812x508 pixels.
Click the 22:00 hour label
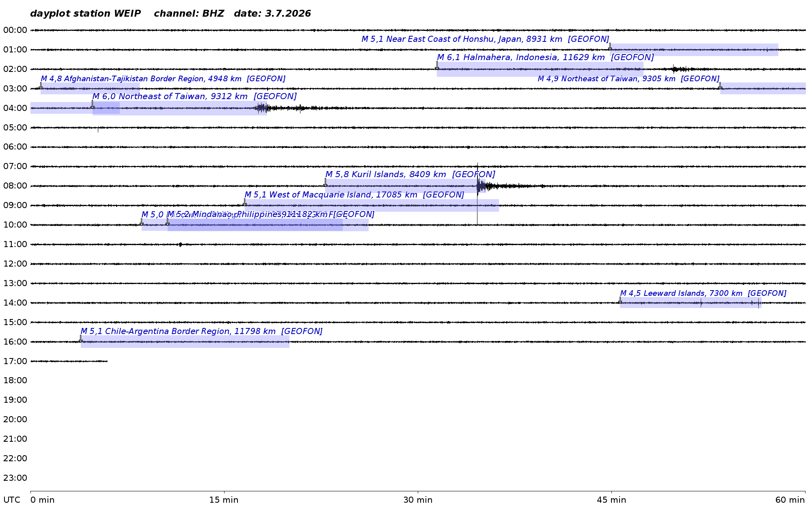[x=15, y=458]
